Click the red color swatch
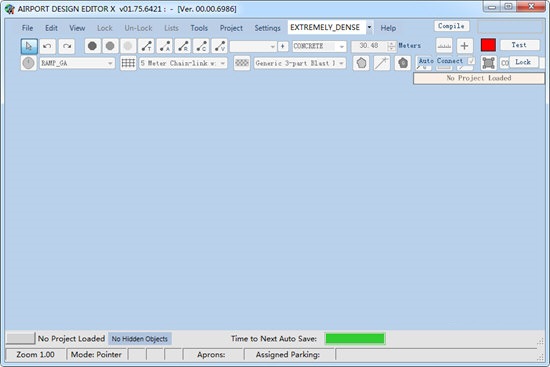 [x=488, y=45]
